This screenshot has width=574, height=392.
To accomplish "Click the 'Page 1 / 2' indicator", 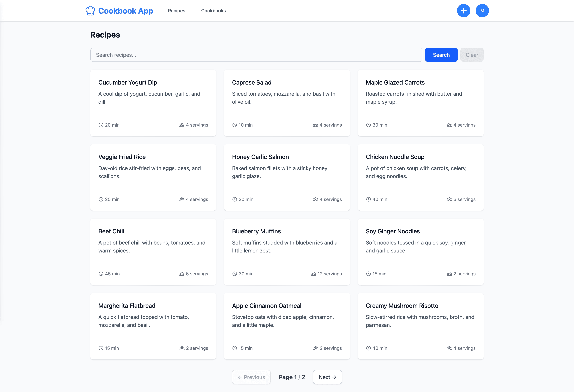I will click(292, 377).
